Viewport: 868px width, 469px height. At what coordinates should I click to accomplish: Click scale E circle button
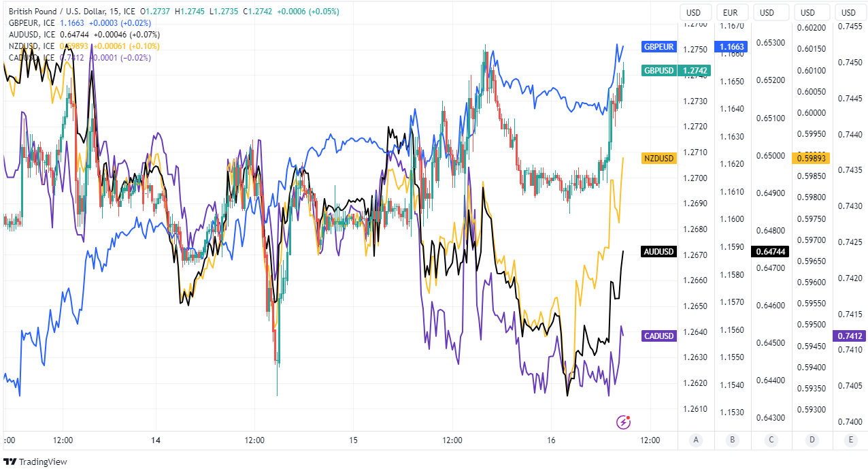pos(850,440)
